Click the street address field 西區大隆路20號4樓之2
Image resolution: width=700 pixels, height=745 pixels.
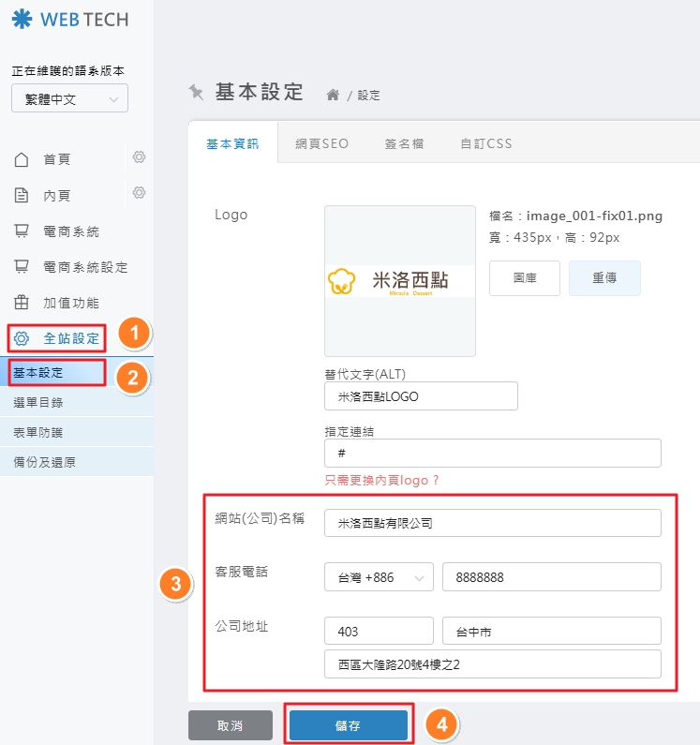point(493,663)
